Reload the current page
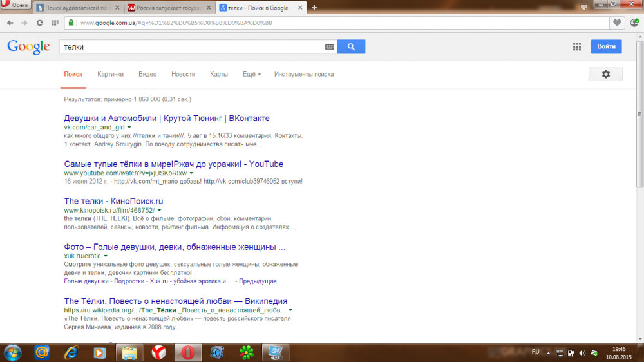The width and height of the screenshot is (644, 362). 39,23
